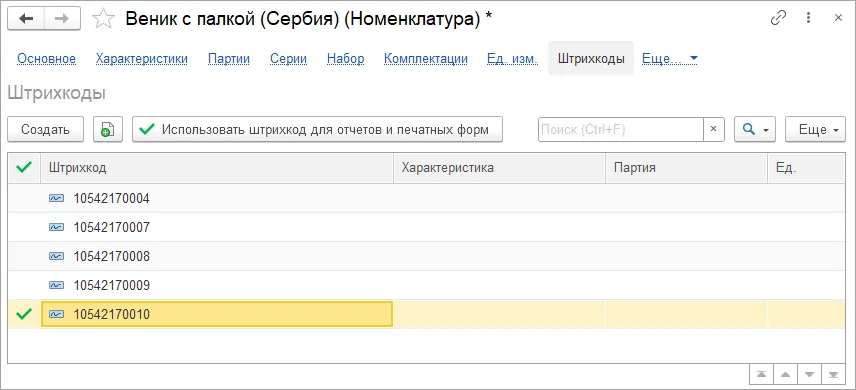Select the Штрихкоды tab
Viewport: 856px width, 390px height.
[x=591, y=58]
